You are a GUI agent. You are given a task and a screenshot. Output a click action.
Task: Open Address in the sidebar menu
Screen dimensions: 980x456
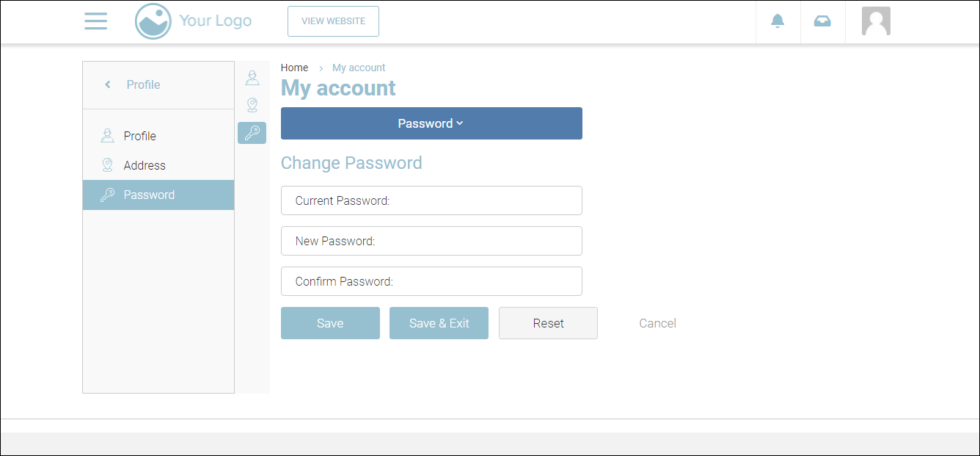click(x=144, y=165)
